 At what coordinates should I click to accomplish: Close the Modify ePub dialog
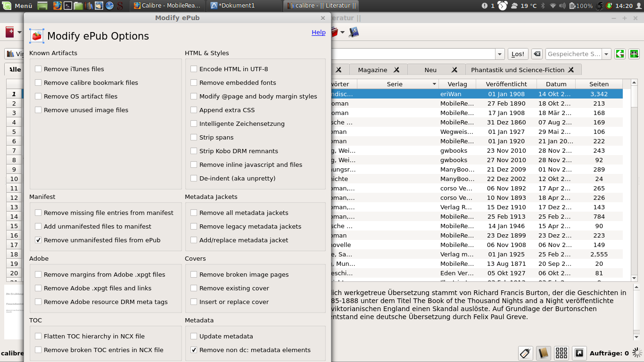click(x=323, y=18)
